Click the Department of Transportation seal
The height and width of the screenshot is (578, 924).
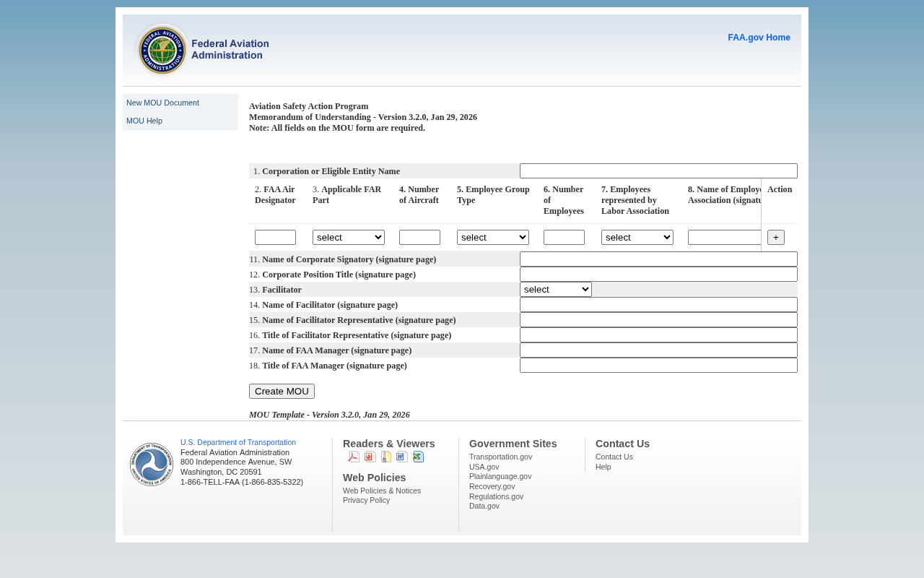[152, 465]
